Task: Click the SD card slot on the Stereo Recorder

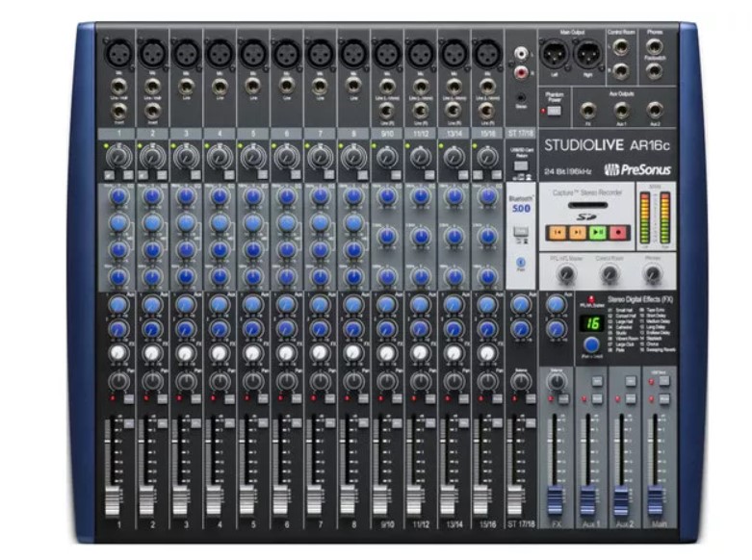Action: pos(587,205)
